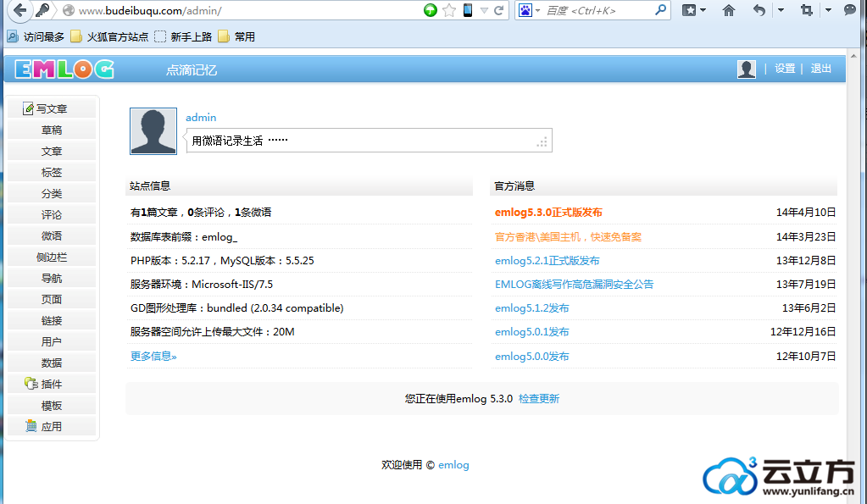Screen dimensions: 867x504
Task: Open the bookmarks star menu button
Action: click(693, 10)
